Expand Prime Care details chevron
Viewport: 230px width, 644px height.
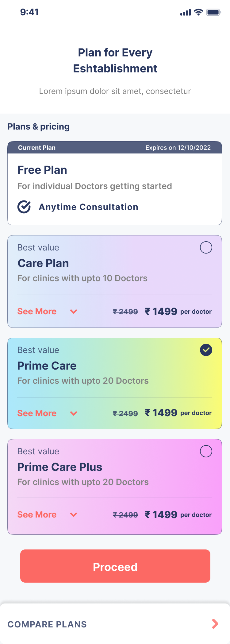point(74,413)
